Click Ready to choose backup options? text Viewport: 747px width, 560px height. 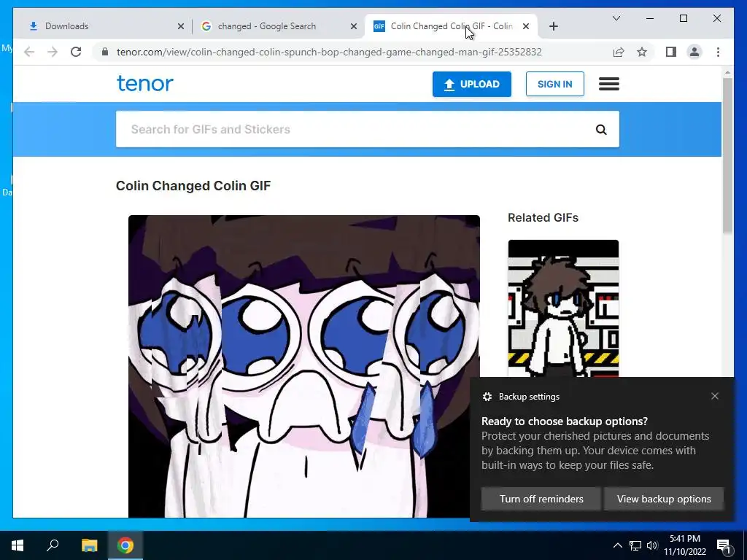[565, 421]
